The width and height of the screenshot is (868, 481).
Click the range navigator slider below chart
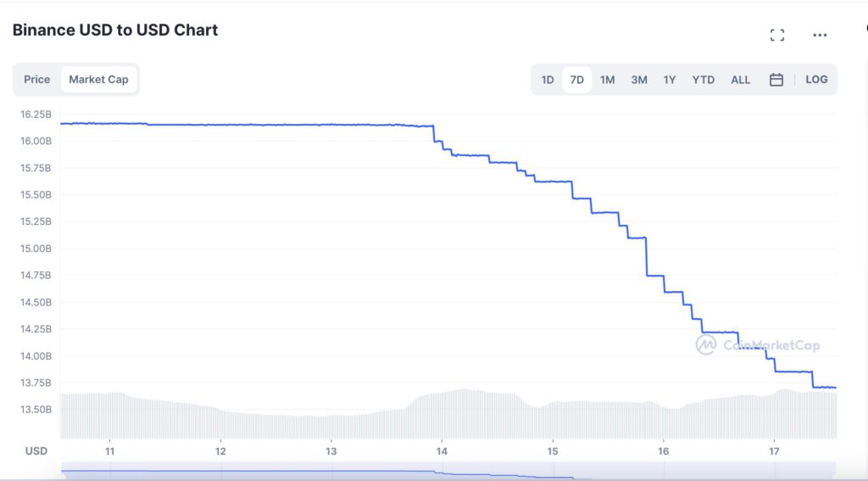coord(448,471)
